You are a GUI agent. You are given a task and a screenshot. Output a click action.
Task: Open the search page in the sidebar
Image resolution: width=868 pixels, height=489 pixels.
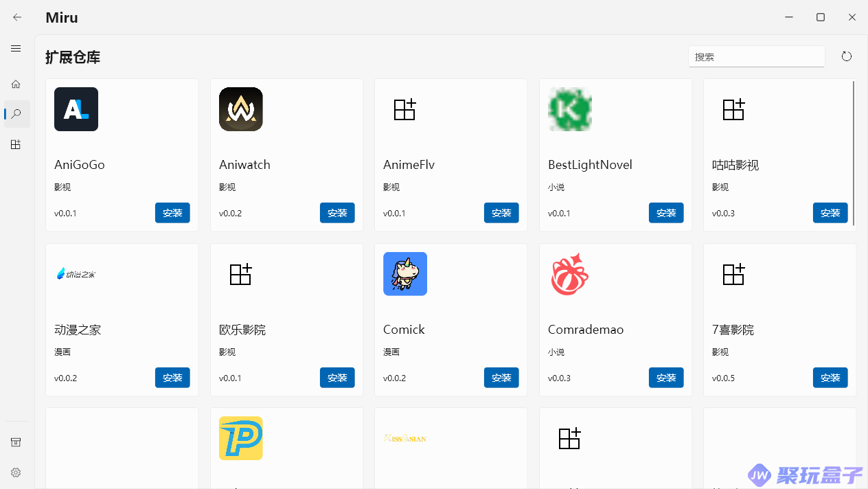(x=16, y=114)
